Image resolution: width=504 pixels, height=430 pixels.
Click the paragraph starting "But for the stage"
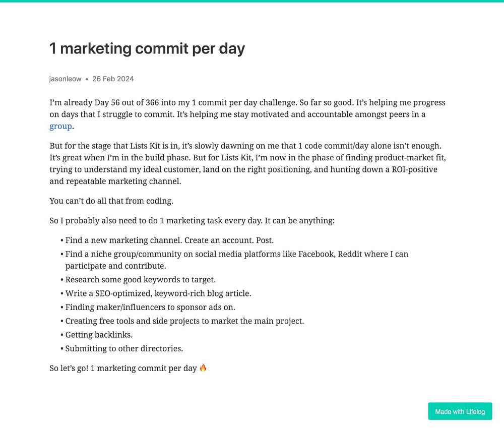[247, 163]
